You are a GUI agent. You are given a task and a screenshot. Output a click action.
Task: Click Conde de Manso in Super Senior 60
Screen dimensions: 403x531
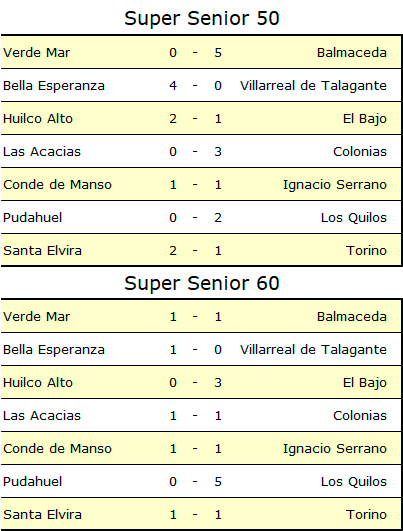[x=58, y=449]
